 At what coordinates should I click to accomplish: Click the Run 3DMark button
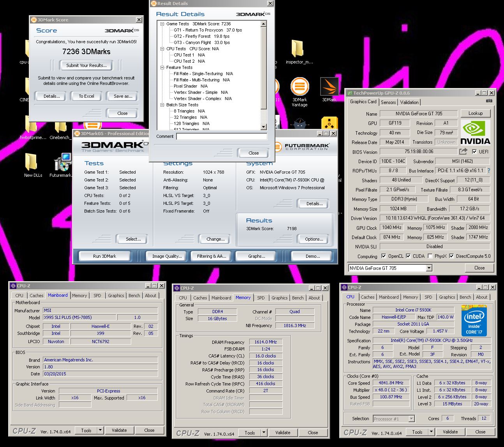click(x=104, y=256)
